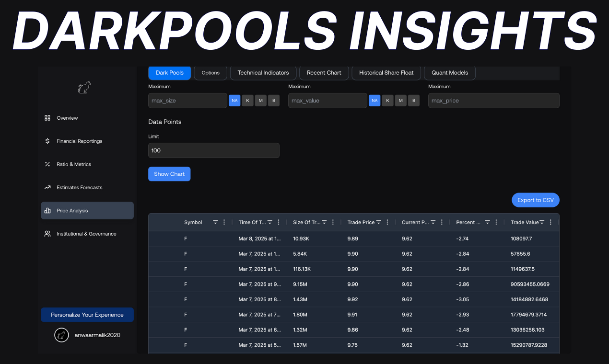Open Overview grid icon in sidebar
Screen dimensions: 609x364
click(47, 118)
